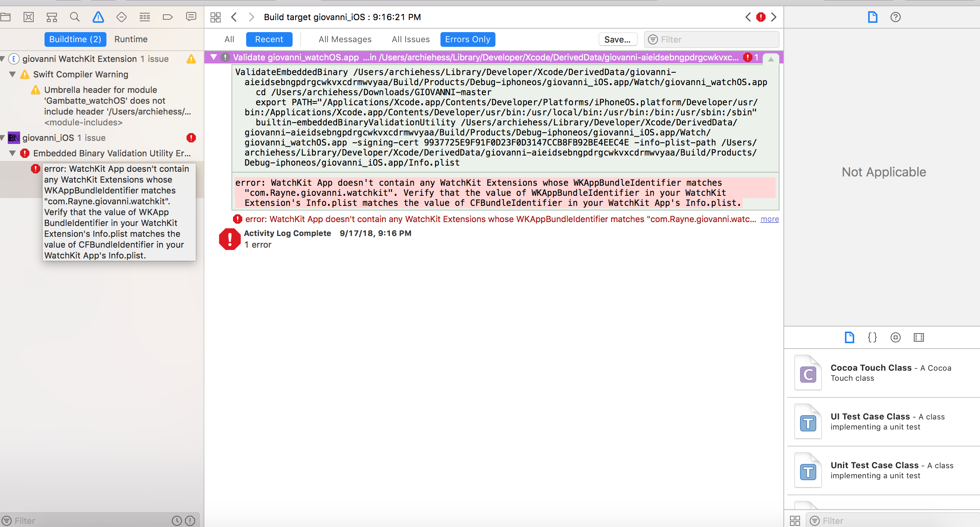
Task: Switch to All Messages view
Action: (x=345, y=39)
